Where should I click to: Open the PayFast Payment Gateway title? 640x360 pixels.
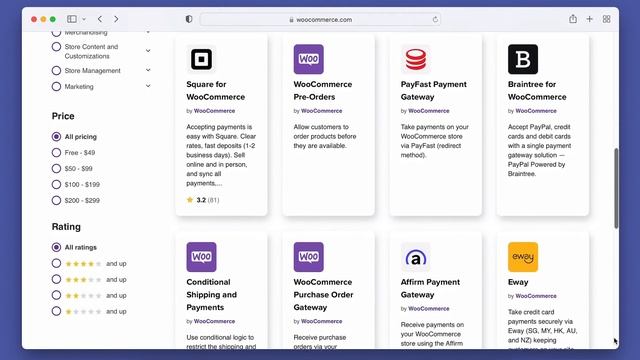click(433, 91)
